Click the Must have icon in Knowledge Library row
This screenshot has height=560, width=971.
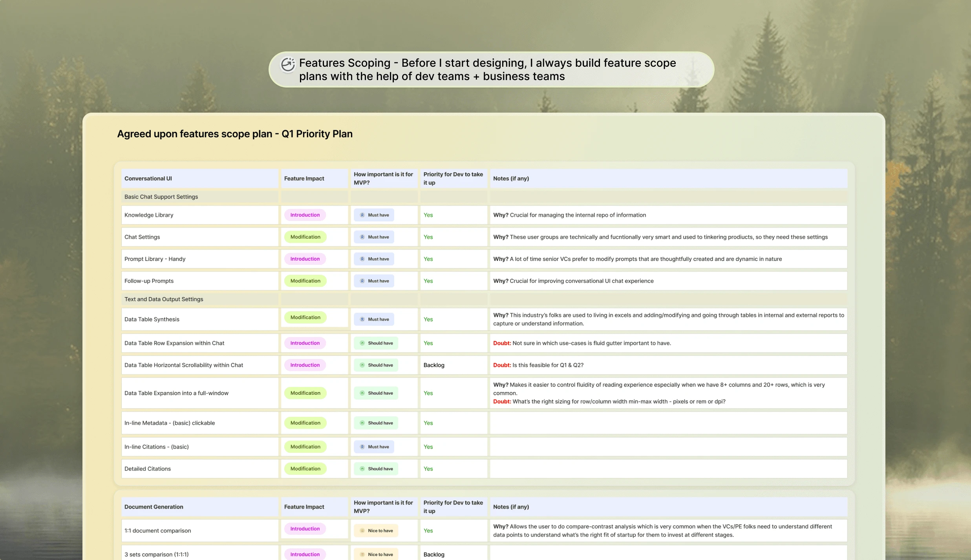362,215
